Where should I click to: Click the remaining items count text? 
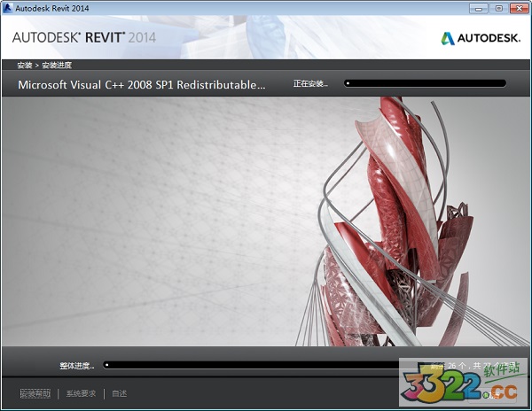(470, 364)
